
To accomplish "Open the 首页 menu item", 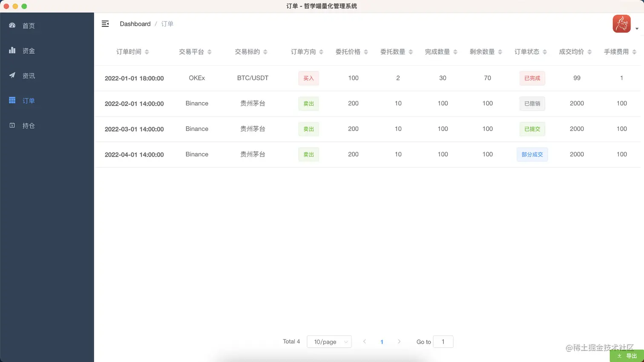I will pos(47,26).
